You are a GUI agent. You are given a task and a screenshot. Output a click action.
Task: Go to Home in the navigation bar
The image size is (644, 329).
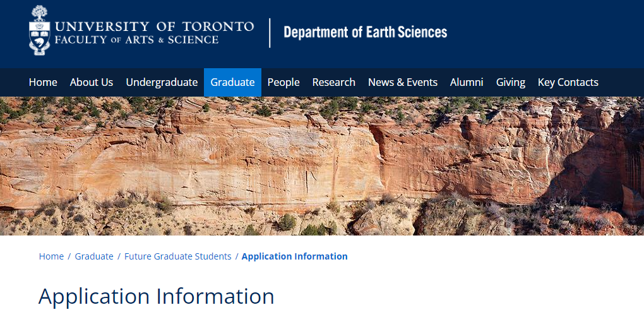pyautogui.click(x=43, y=82)
